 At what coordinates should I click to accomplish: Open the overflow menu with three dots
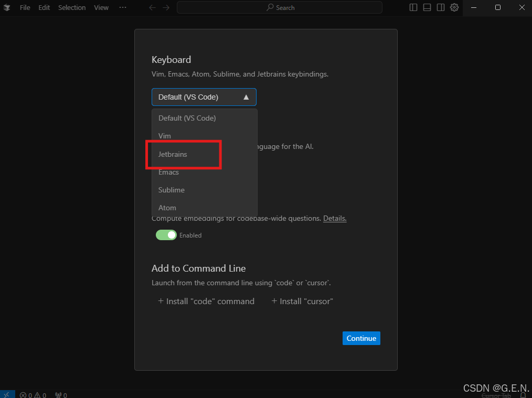click(x=123, y=7)
